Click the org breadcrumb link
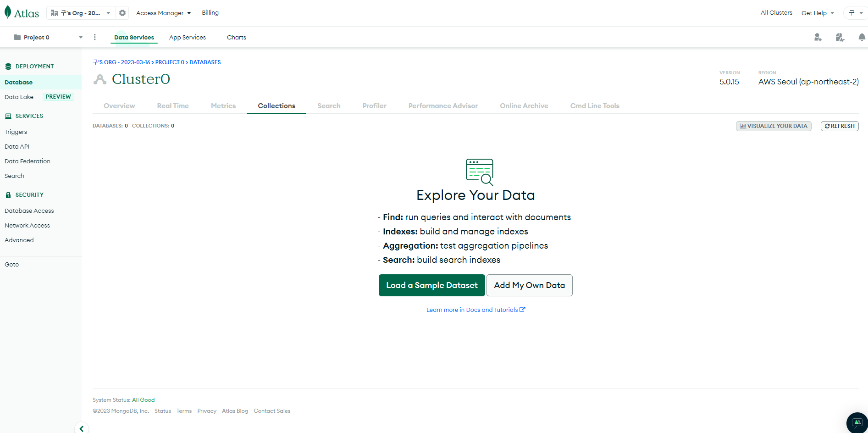 tap(122, 62)
